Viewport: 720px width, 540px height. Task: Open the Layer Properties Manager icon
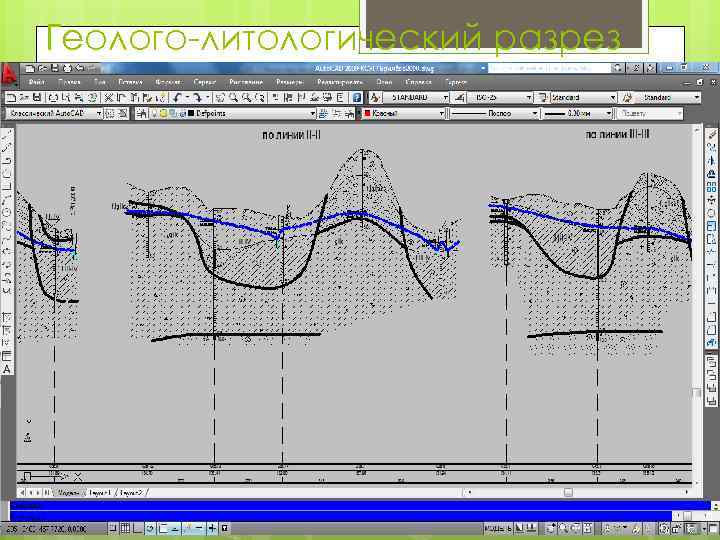[x=142, y=113]
